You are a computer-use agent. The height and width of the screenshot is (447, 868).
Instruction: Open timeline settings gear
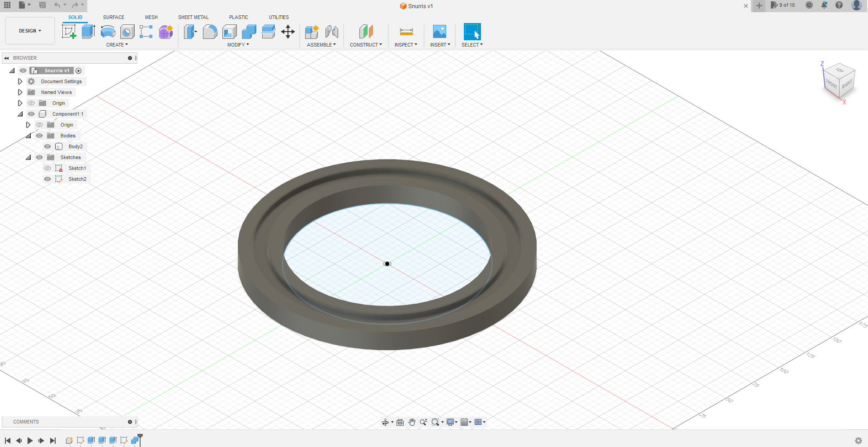(x=859, y=441)
